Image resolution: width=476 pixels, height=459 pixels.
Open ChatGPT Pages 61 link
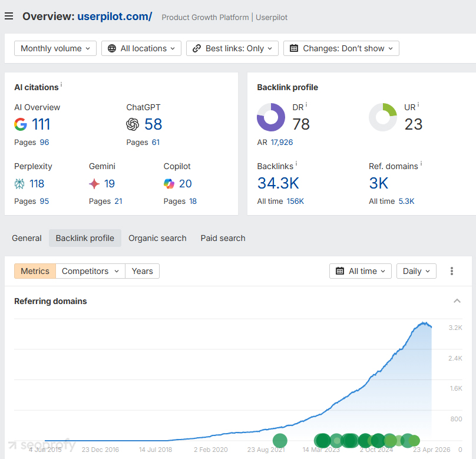156,142
